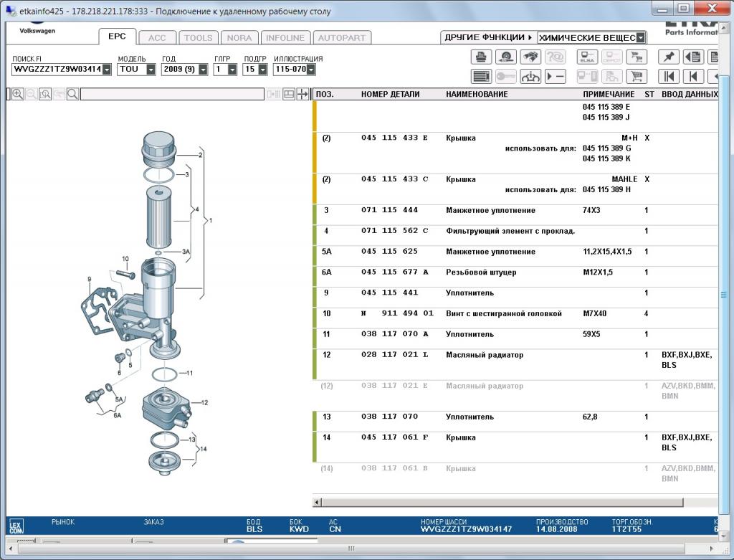Screen dimensions: 734x560
Task: Click the illustration search input field
Action: (172, 94)
